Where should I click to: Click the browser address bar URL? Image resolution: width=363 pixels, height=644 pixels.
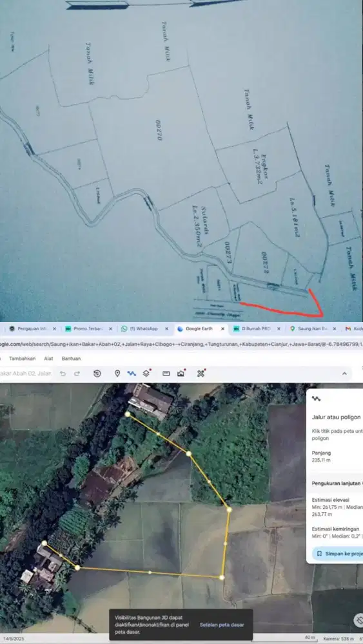(x=181, y=344)
